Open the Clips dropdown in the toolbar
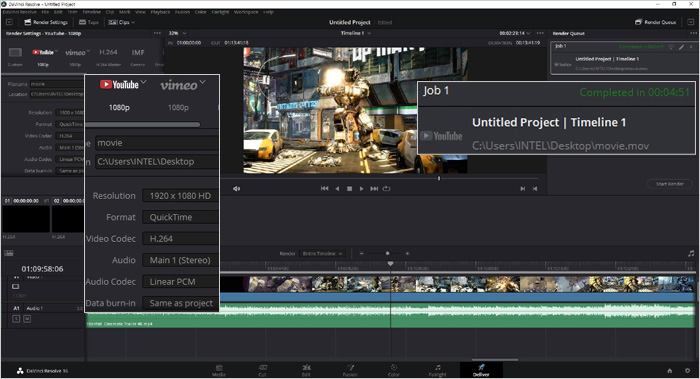 (x=121, y=22)
